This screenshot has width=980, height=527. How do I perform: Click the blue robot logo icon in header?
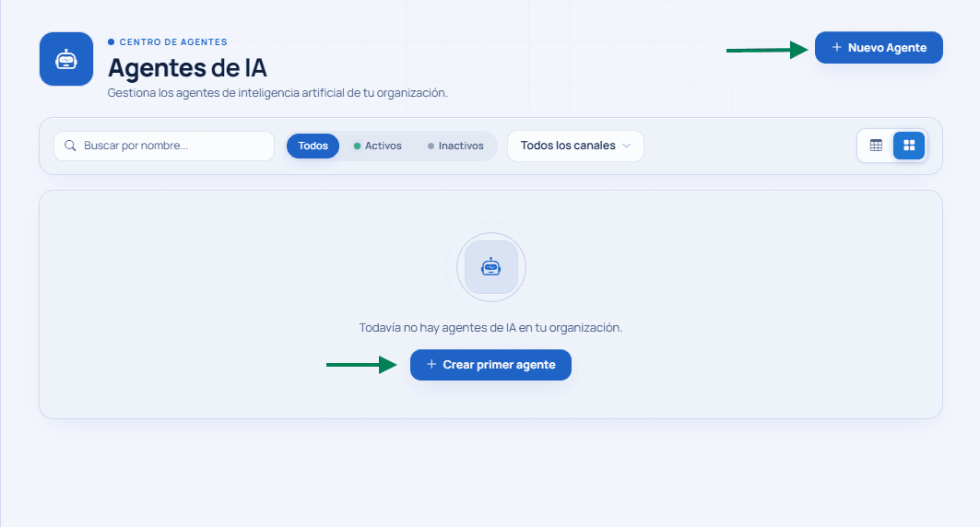pos(66,59)
